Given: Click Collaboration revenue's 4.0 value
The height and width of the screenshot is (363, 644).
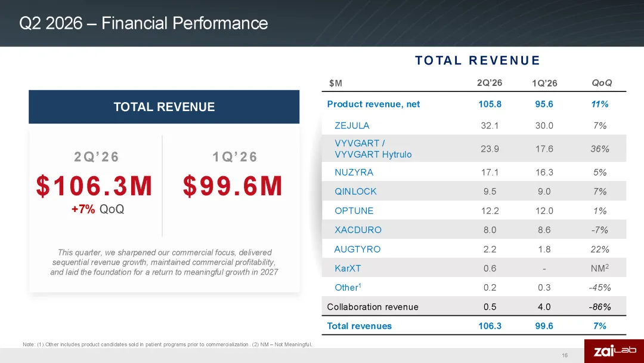Looking at the screenshot, I should pyautogui.click(x=544, y=307).
